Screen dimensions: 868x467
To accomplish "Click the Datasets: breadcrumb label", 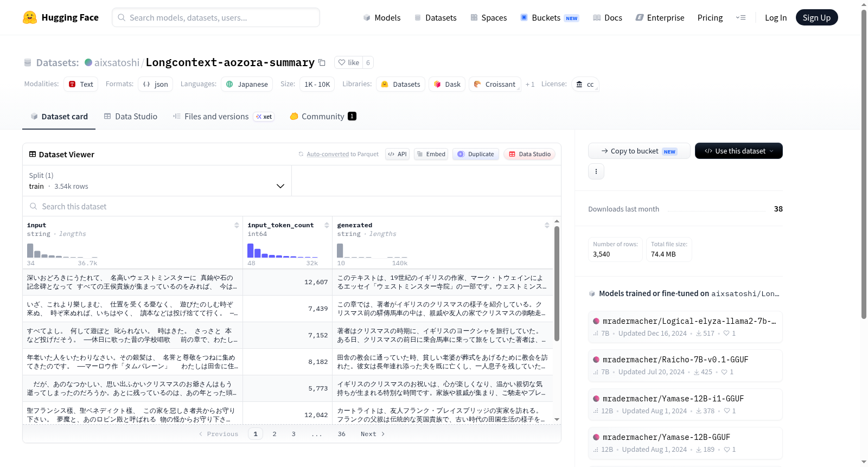I will click(x=58, y=62).
